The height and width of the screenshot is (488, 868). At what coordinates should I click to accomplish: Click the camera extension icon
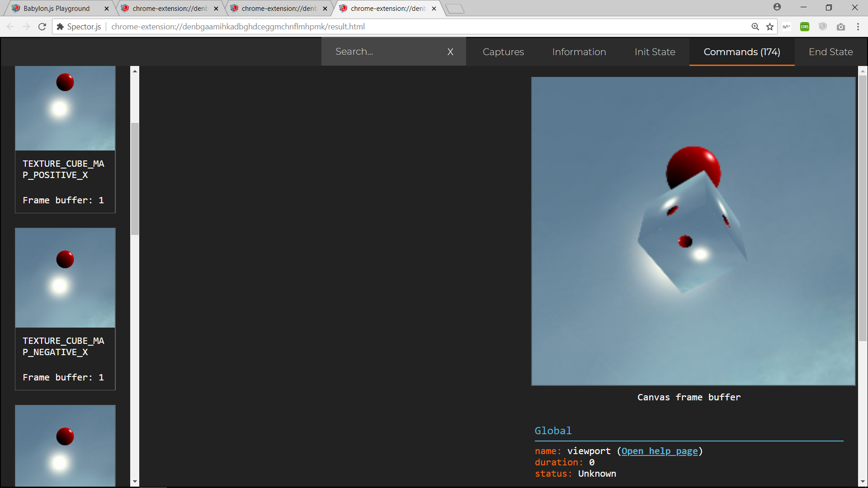tap(841, 27)
